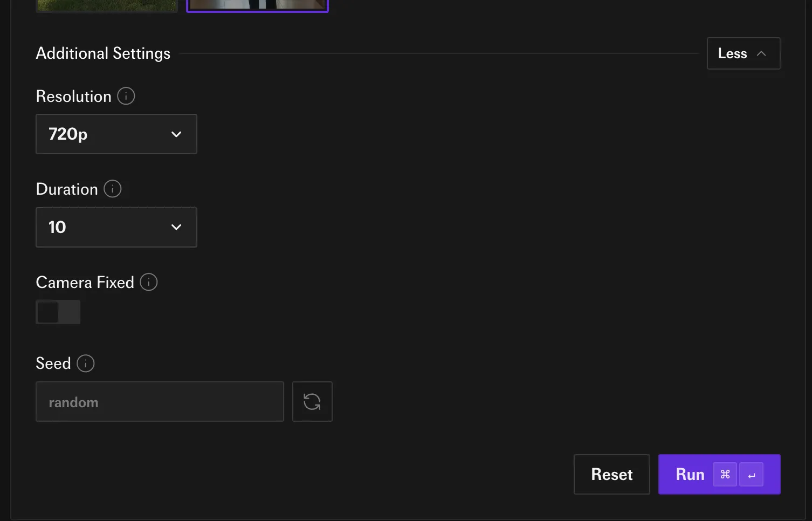Viewport: 812px width, 521px height.
Task: Click the Resolution dropdown arrow
Action: [176, 134]
